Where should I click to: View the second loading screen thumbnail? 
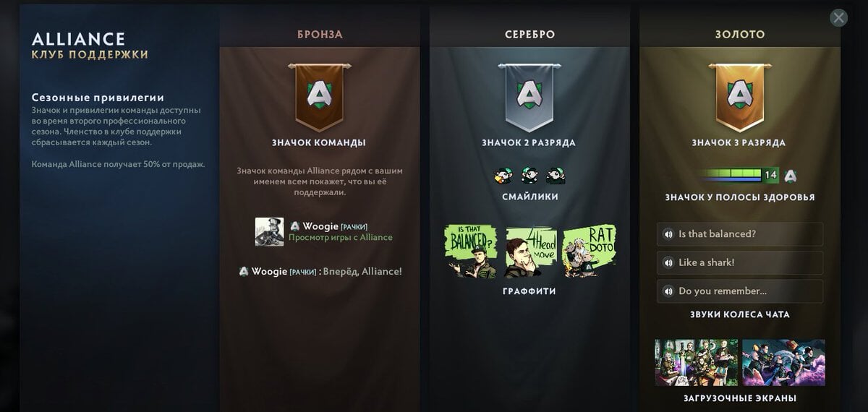click(x=783, y=362)
